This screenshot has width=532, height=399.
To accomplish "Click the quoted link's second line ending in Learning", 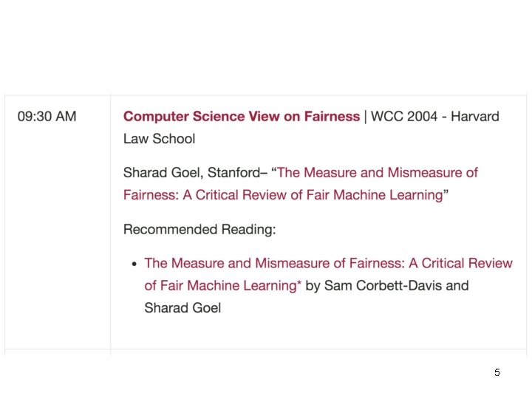I will [x=282, y=195].
